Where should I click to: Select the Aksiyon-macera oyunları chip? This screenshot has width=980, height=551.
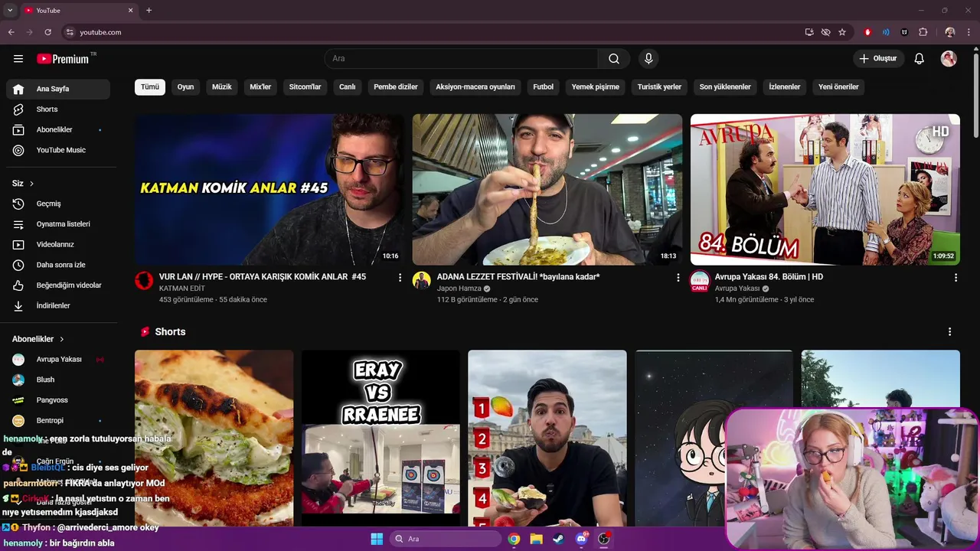click(x=475, y=87)
